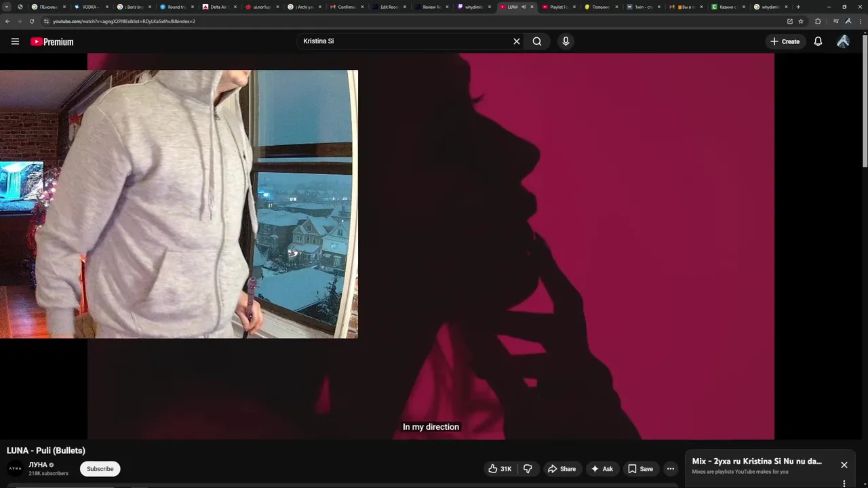The width and height of the screenshot is (868, 488).
Task: Click the youtube.com address bar URL
Action: [124, 21]
